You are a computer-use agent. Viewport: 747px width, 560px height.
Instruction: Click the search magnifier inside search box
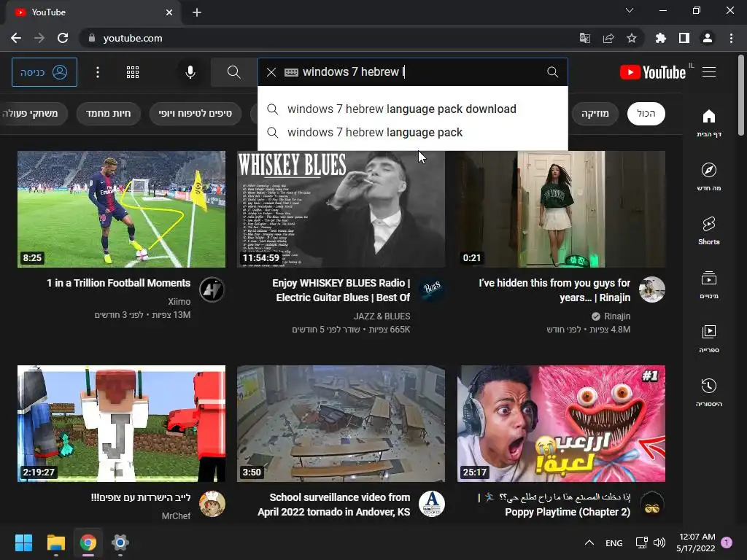click(x=553, y=72)
